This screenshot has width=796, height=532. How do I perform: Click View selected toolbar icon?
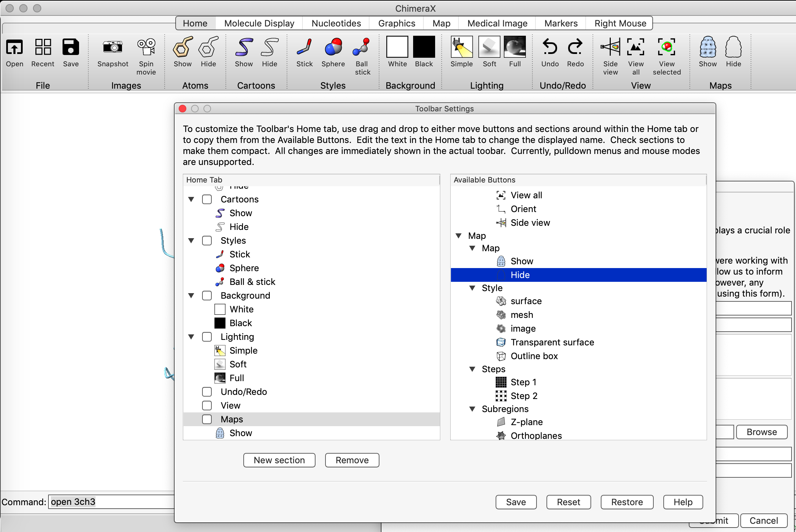tap(666, 47)
